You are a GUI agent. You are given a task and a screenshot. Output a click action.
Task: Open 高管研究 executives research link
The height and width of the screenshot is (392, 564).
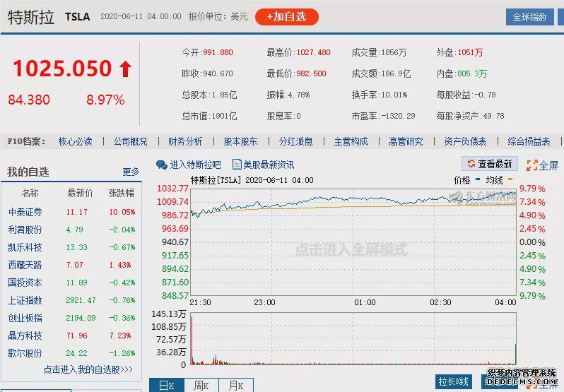(x=406, y=141)
